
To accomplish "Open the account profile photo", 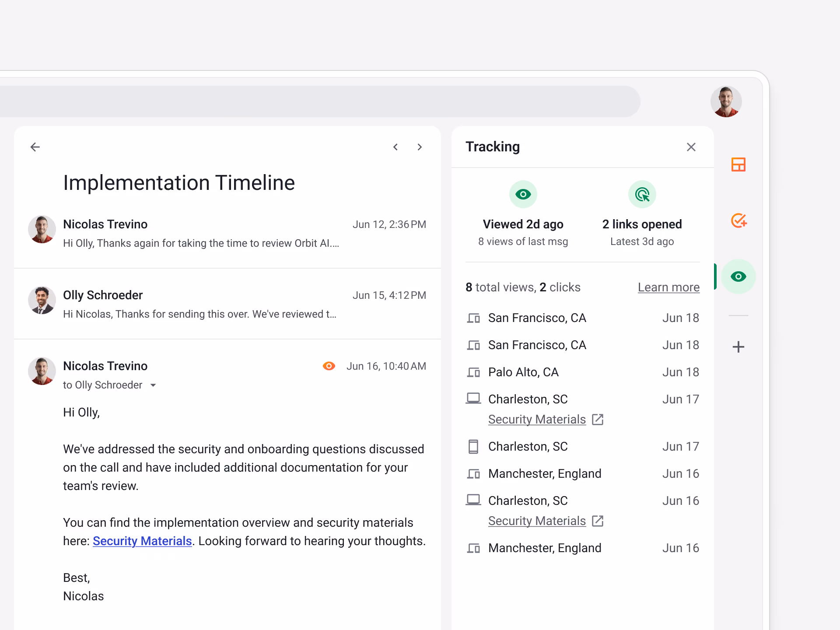I will 726,101.
